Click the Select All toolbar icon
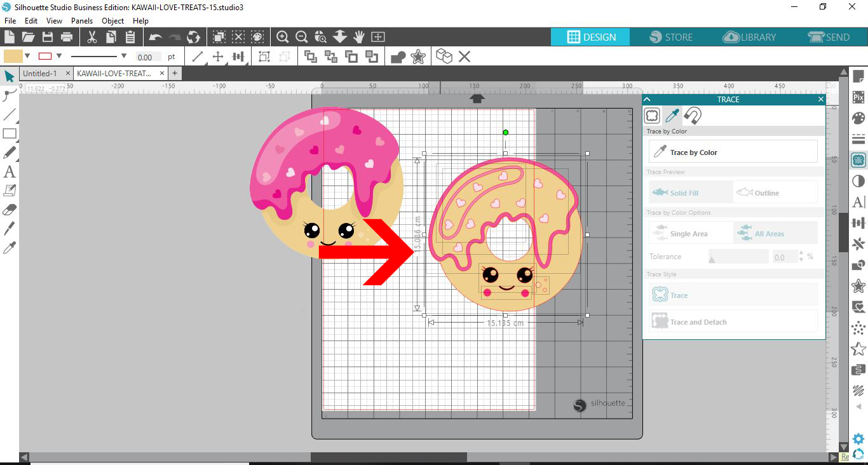868x465 pixels. 219,37
